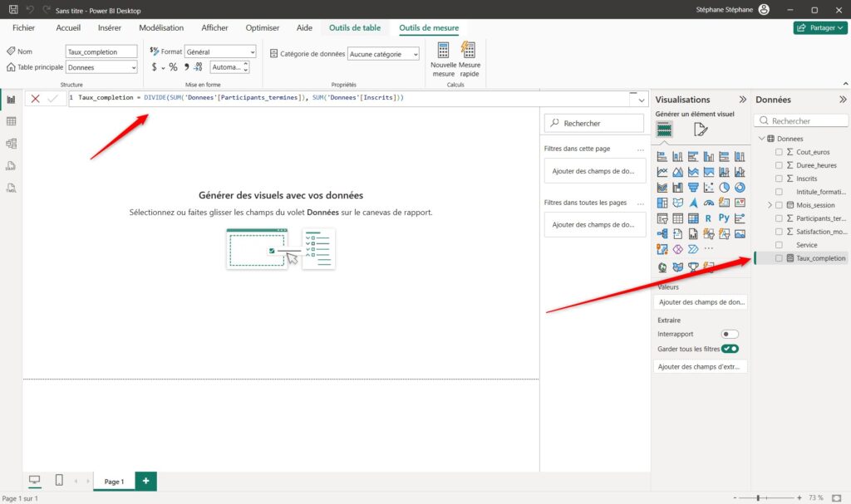
Task: Select Azure map arrow visualization
Action: (x=693, y=203)
